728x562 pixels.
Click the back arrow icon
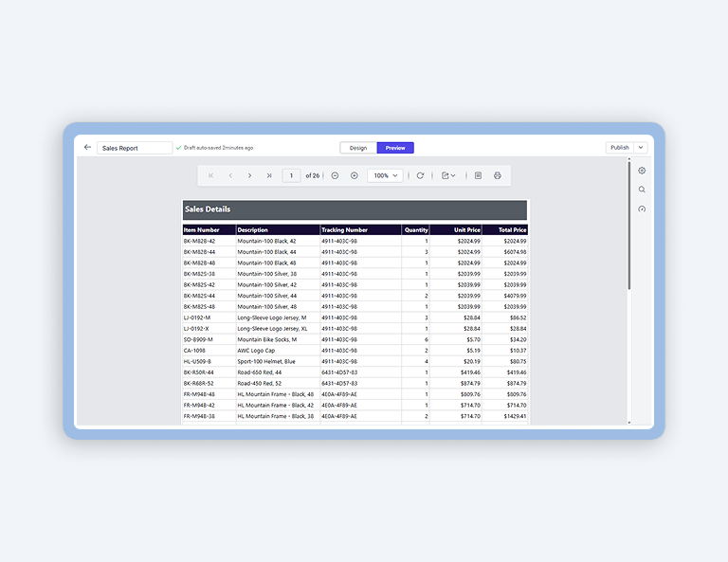tap(87, 147)
